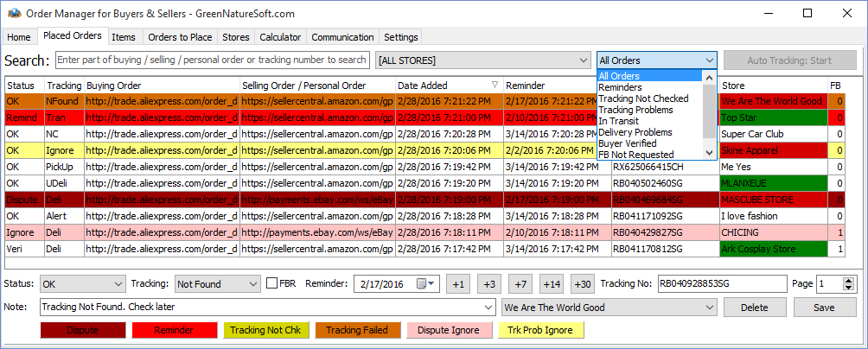
Task: Open the Reminder date calendar picker
Action: [426, 283]
